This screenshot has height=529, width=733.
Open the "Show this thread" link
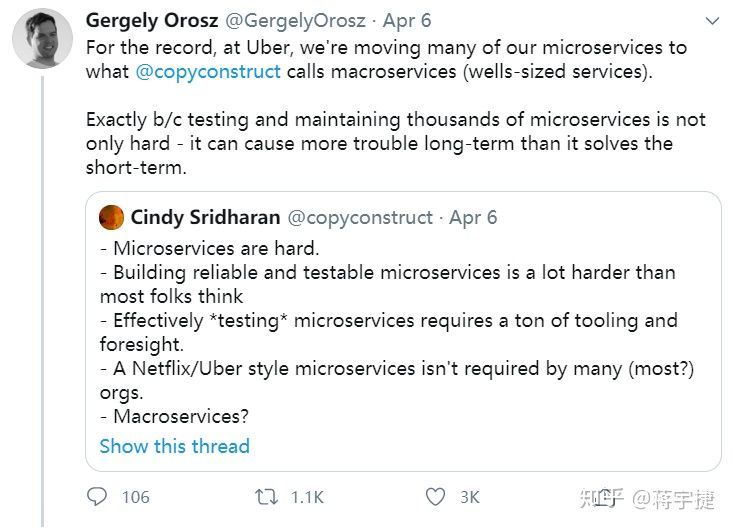tap(174, 446)
